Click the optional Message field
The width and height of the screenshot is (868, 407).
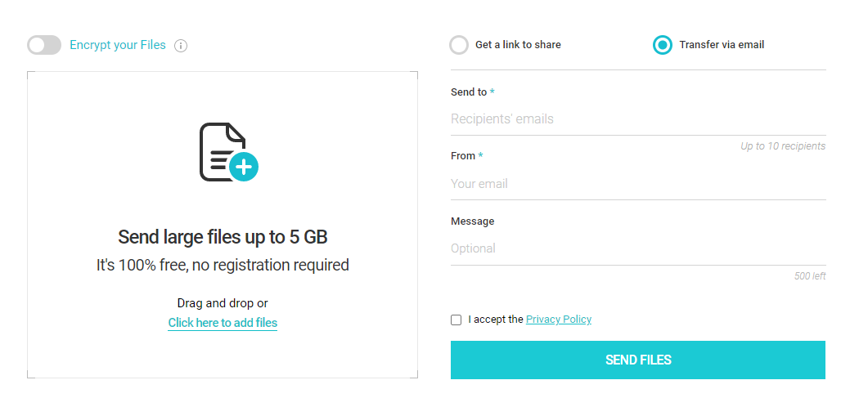638,248
